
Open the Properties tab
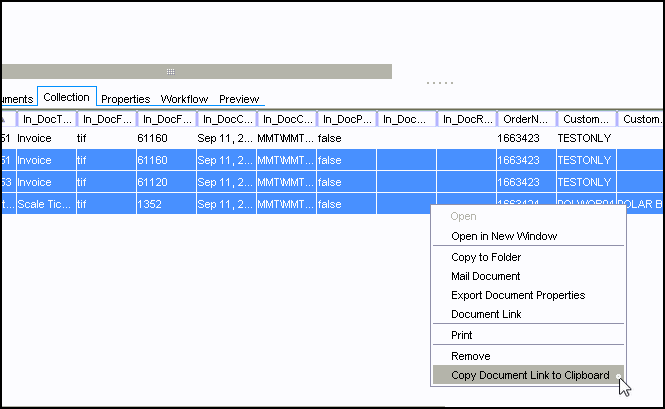click(x=125, y=99)
